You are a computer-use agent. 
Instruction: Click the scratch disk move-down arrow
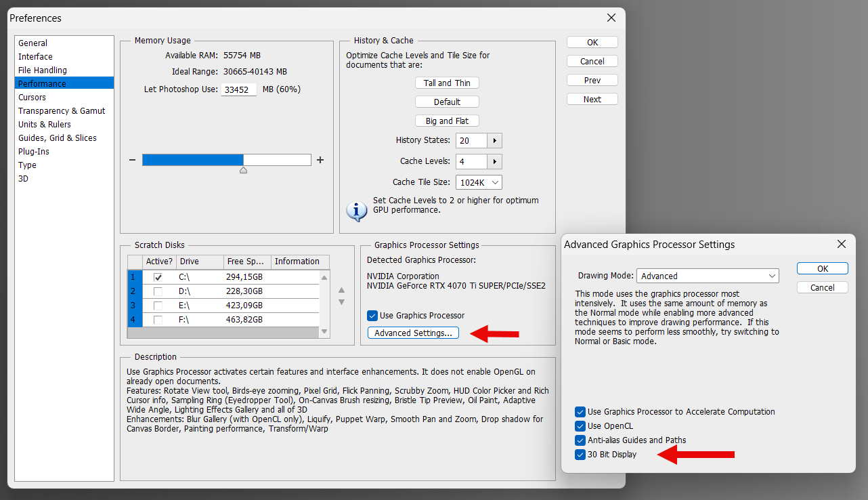[341, 302]
